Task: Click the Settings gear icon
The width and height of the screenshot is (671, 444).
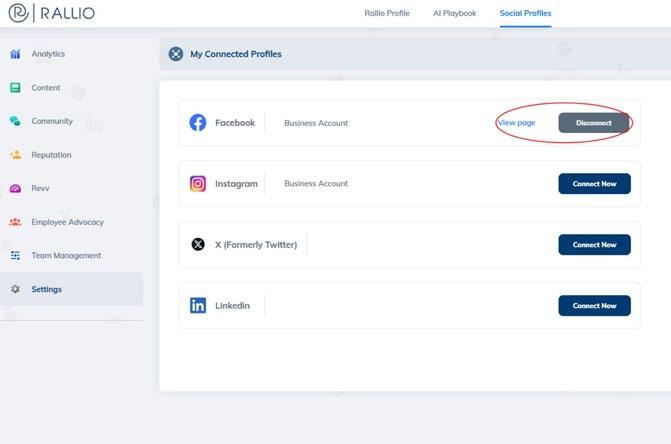Action: click(15, 289)
